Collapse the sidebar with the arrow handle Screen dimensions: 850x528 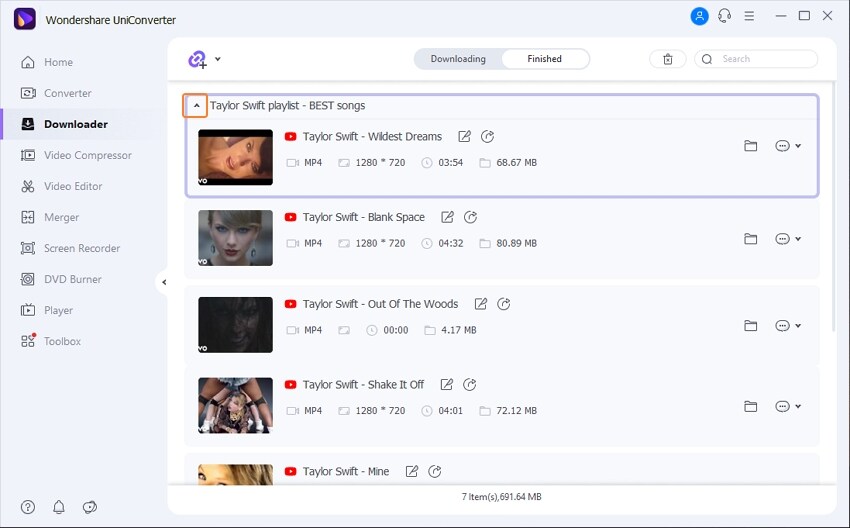tap(164, 282)
